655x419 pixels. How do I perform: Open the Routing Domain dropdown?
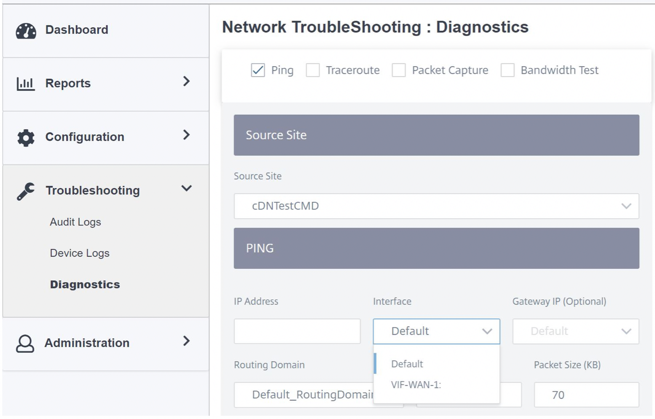tap(304, 395)
